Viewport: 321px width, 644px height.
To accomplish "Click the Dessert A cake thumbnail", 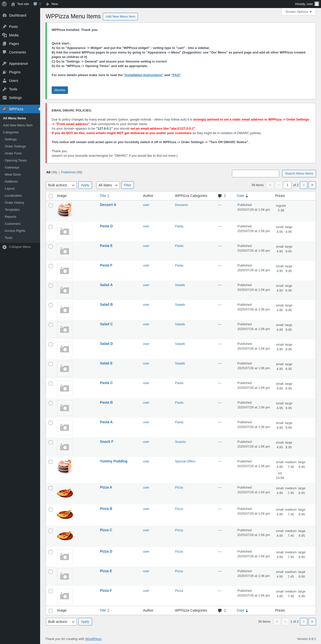I will 65,210.
